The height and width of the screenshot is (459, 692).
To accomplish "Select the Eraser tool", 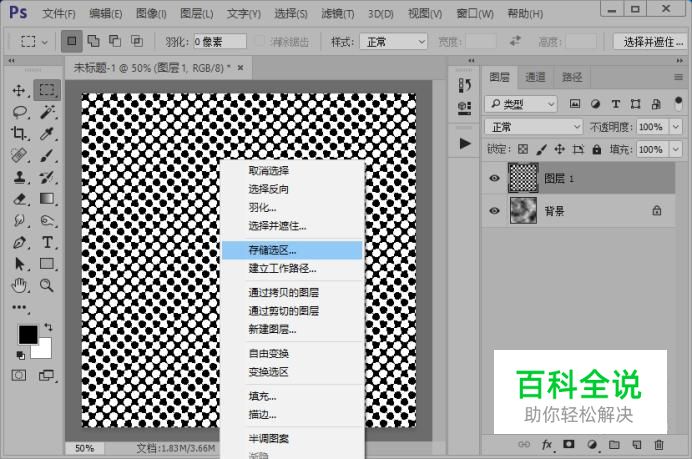I will pyautogui.click(x=19, y=199).
